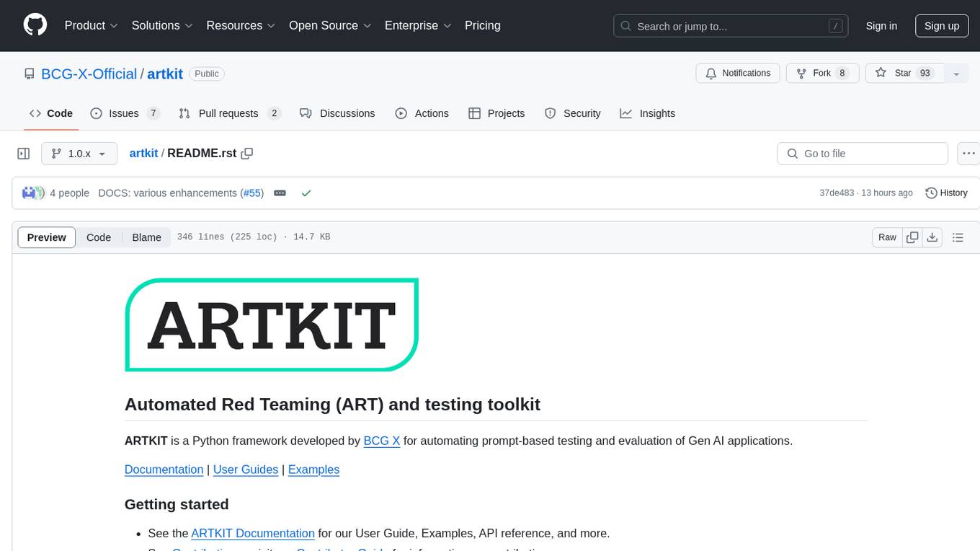Viewport: 980px width, 551px height.
Task: Copy the README.rst file path
Action: (247, 153)
